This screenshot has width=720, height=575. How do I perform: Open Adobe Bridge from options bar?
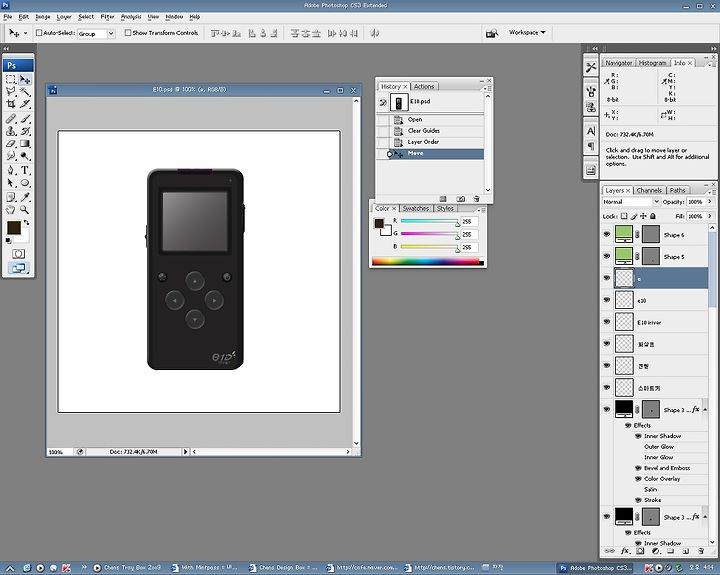click(492, 33)
